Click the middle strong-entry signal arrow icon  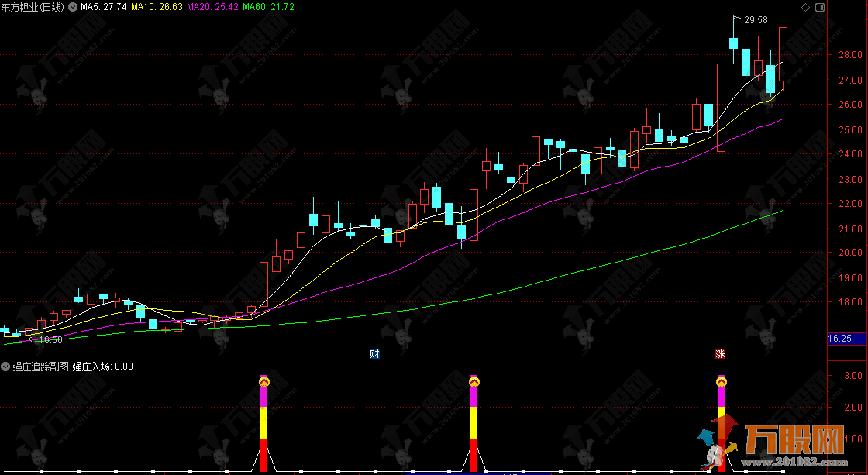click(x=474, y=380)
